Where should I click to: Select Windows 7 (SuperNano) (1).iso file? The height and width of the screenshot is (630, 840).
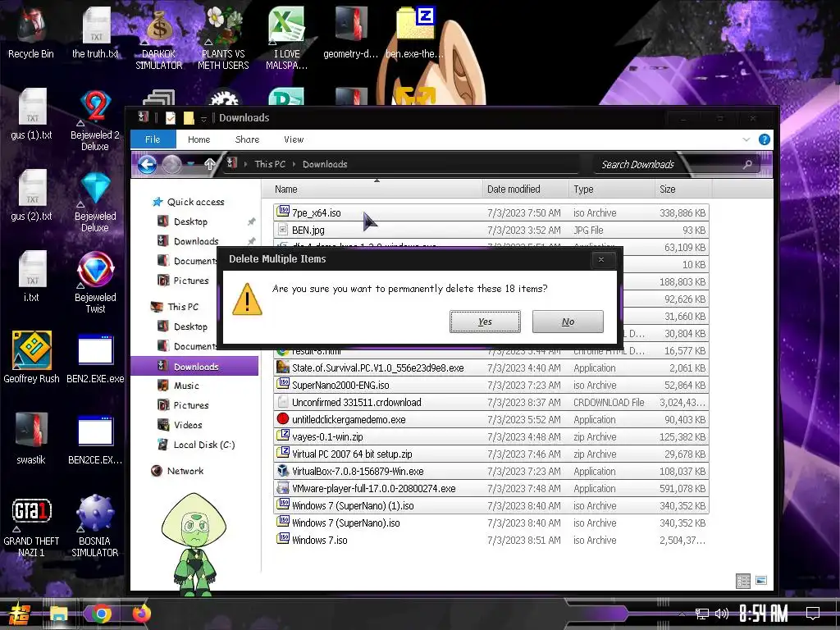pos(491,505)
